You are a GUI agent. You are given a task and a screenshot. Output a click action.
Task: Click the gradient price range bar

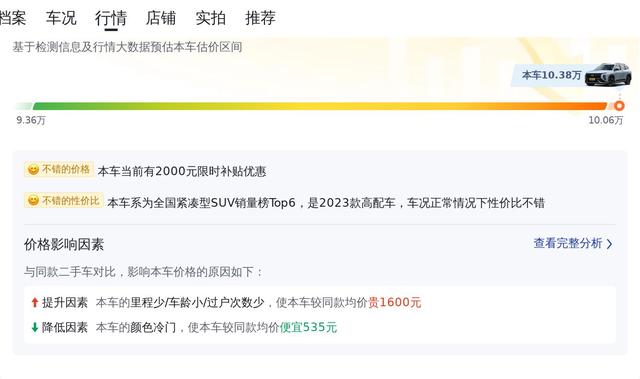(320, 106)
